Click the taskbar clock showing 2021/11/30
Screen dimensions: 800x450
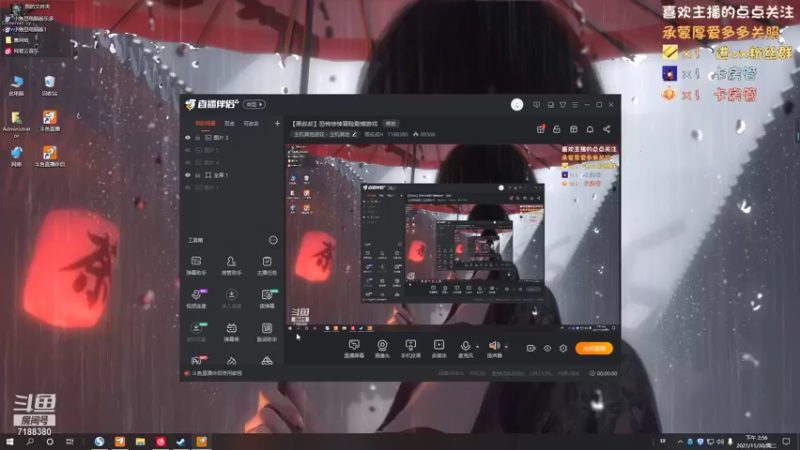tap(756, 442)
